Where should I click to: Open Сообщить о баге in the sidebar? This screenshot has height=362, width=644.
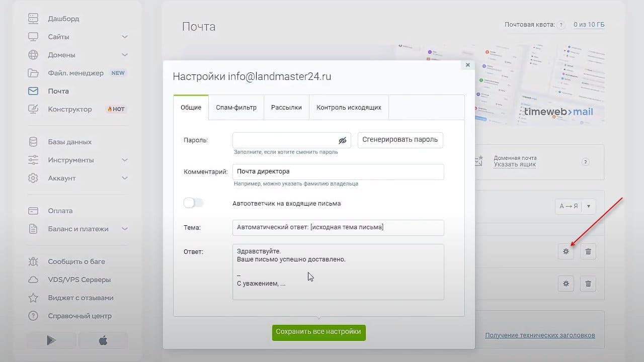(x=76, y=261)
